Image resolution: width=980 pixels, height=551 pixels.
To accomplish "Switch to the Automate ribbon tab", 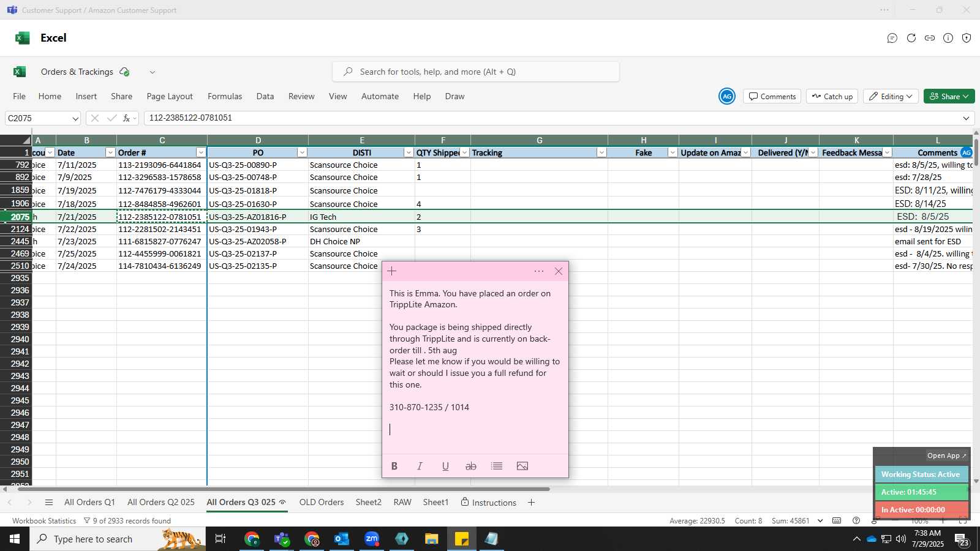I will point(380,96).
